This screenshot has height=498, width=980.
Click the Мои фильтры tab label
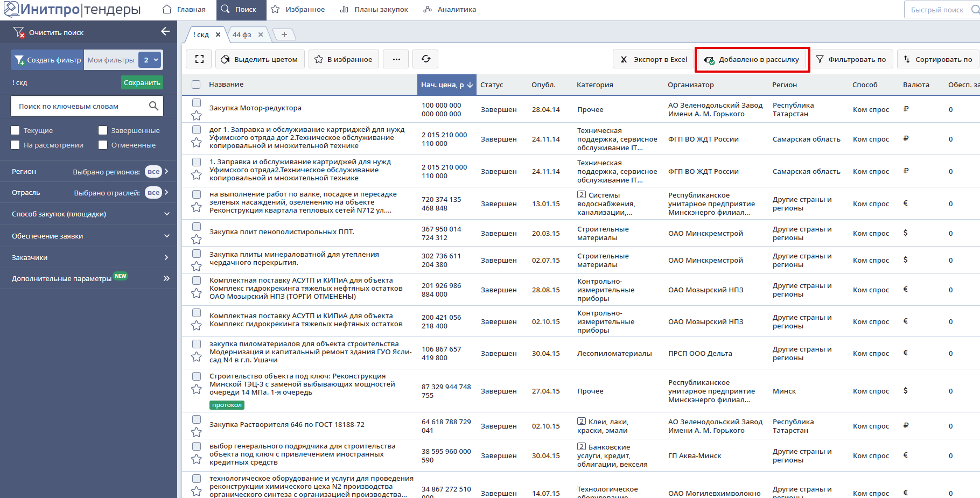click(111, 60)
